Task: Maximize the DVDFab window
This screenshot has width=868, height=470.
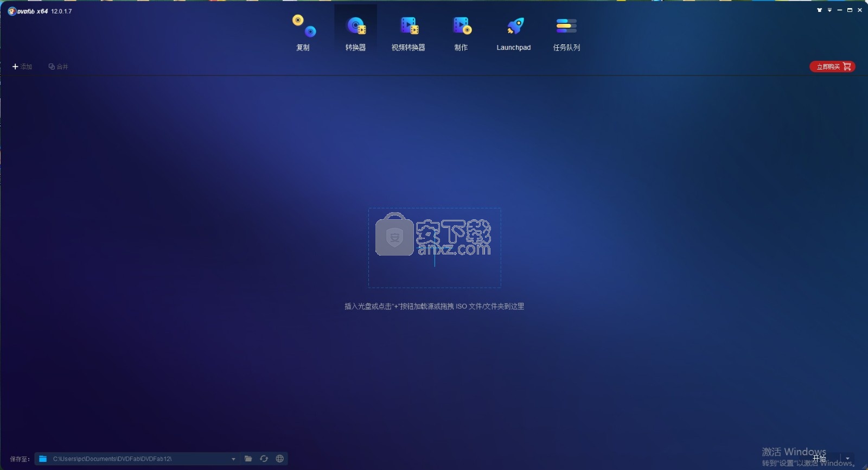Action: (x=850, y=10)
